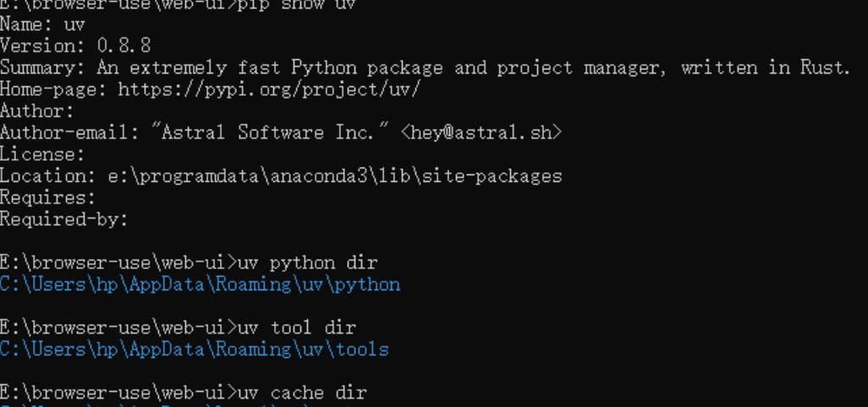Click the 'Astral Software Inc.' text
Image resolution: width=868 pixels, height=407 pixels.
pyautogui.click(x=268, y=132)
